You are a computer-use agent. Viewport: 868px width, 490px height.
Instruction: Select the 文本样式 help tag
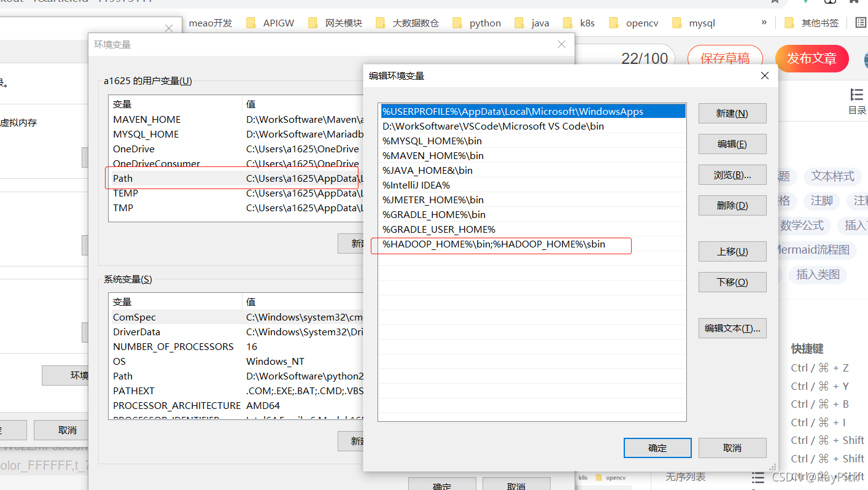832,176
